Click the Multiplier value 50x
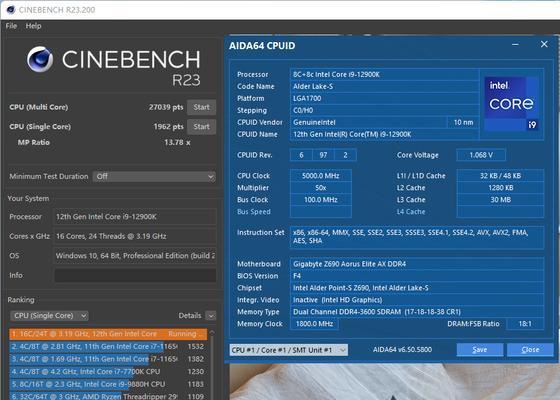Viewport: 560px width, 400px height. point(321,188)
